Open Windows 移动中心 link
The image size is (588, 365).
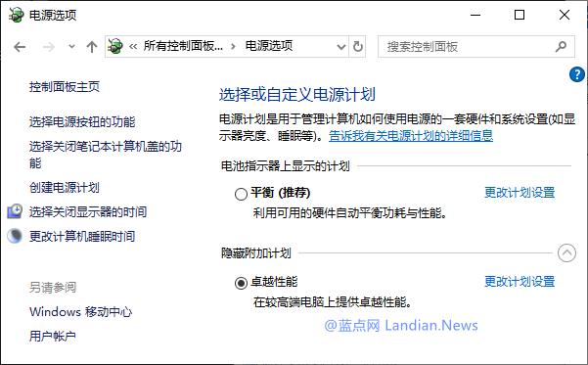pyautogui.click(x=80, y=312)
